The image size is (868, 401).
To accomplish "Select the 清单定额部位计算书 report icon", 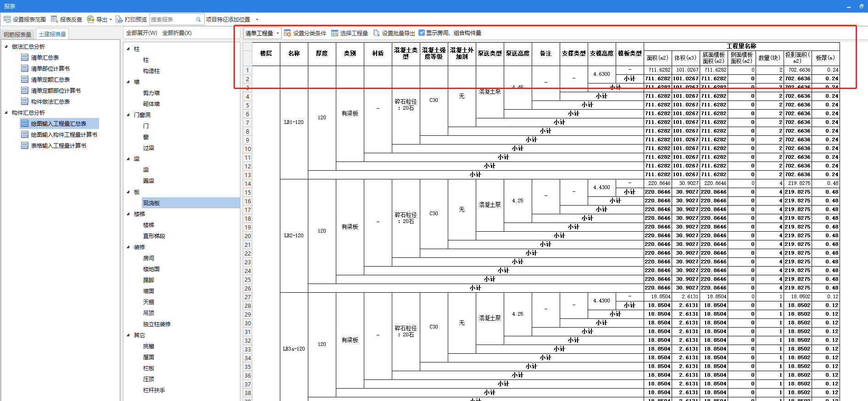I will click(x=25, y=90).
